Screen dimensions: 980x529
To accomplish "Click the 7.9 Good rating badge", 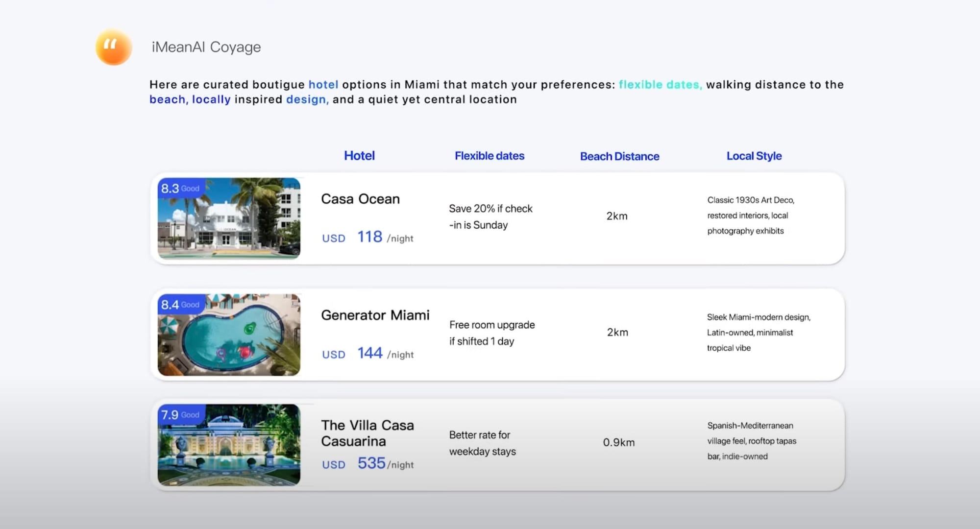I will 180,415.
